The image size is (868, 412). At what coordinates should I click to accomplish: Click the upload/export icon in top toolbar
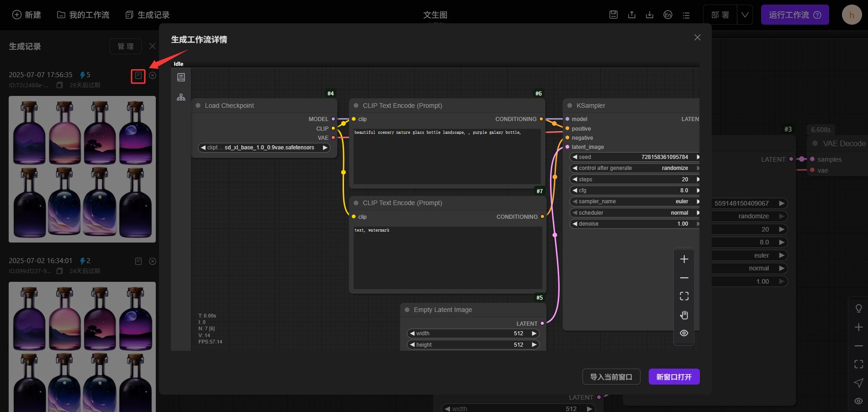(632, 15)
